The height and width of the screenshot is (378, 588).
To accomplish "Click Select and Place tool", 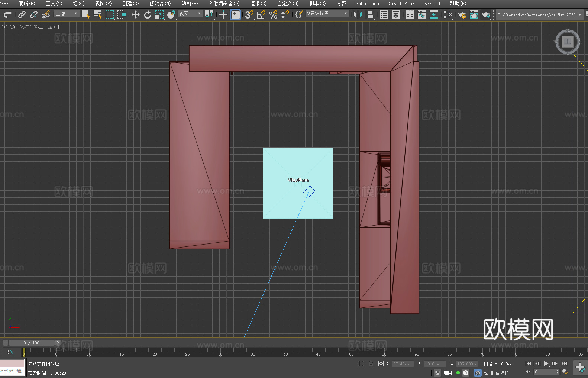I will [x=171, y=14].
